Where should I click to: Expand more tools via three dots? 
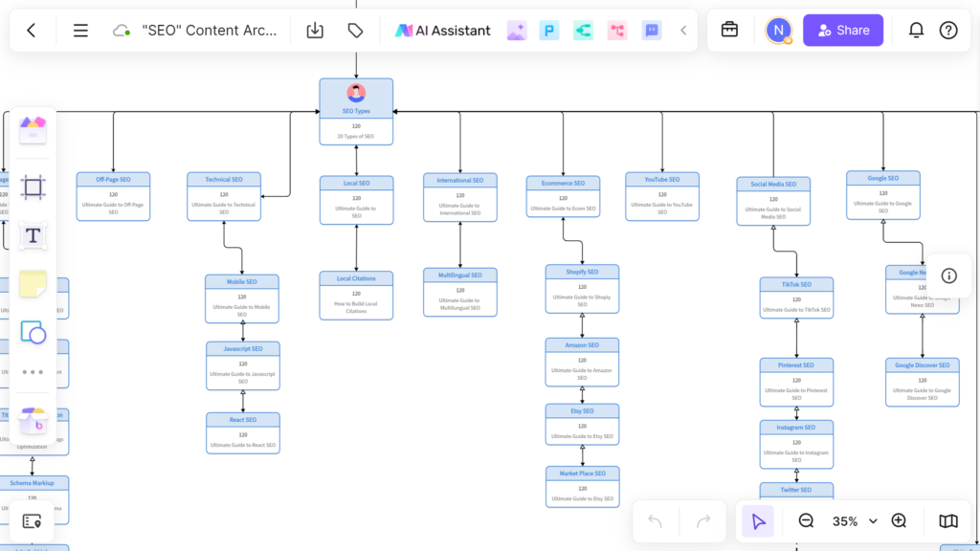click(x=33, y=372)
